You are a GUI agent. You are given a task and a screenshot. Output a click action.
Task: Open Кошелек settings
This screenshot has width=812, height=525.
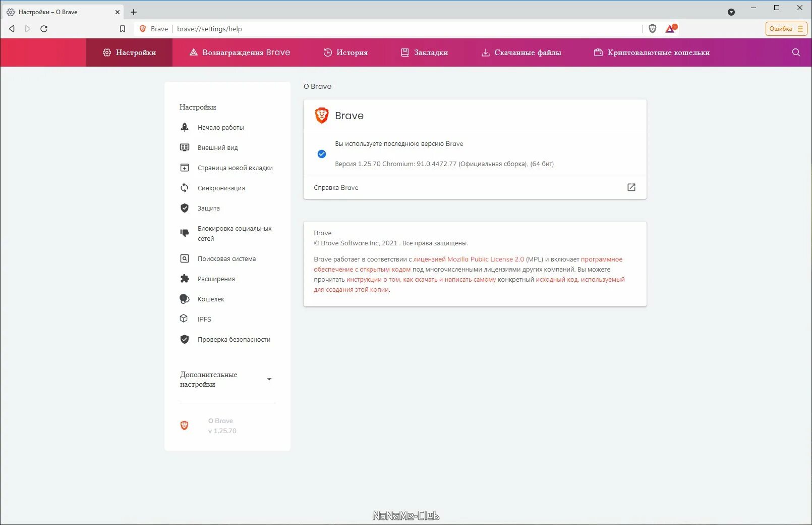[211, 299]
